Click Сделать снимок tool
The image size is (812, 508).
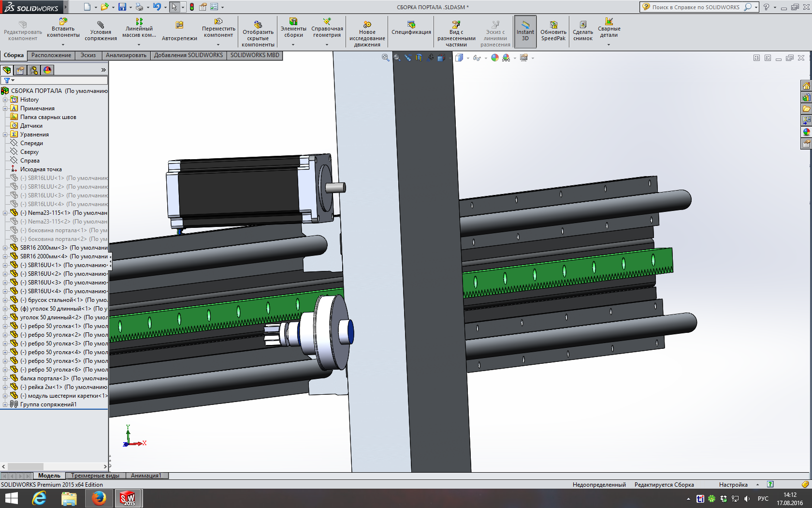(x=583, y=31)
